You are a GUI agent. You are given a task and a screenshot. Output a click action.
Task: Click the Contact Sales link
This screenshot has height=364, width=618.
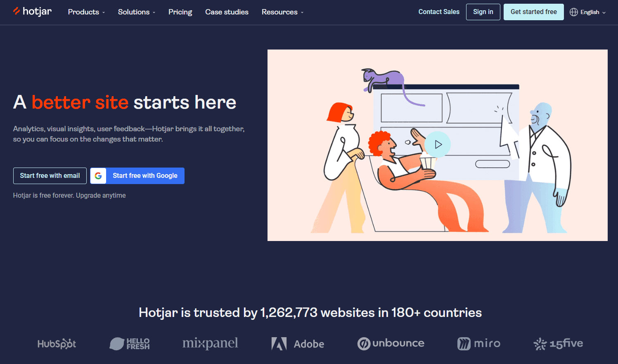(439, 12)
